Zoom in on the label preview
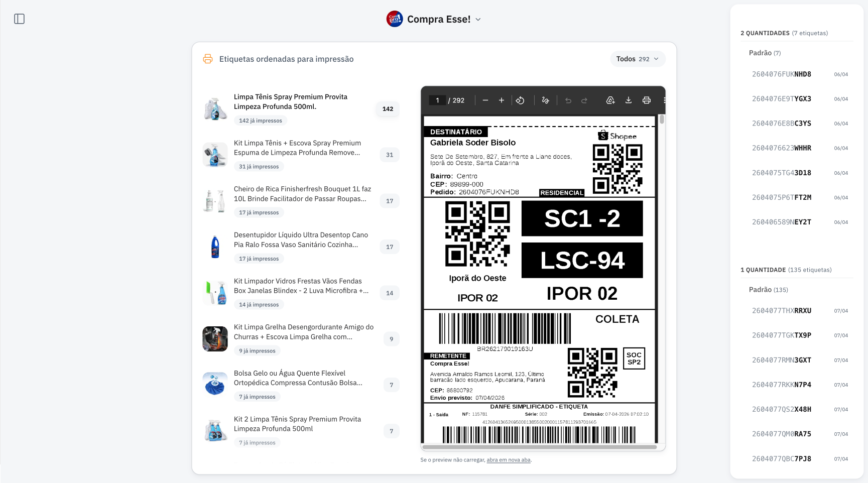 502,100
